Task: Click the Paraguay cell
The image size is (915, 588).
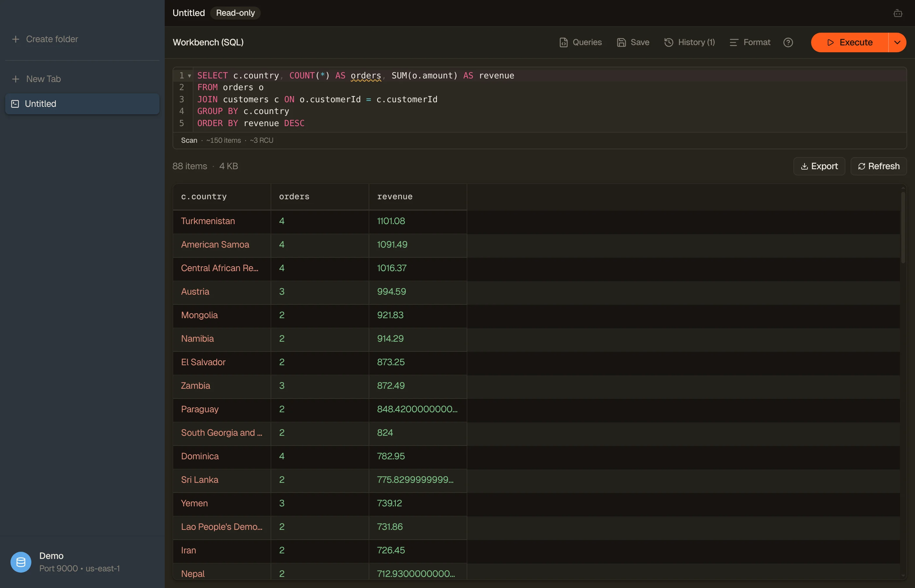Action: point(222,410)
